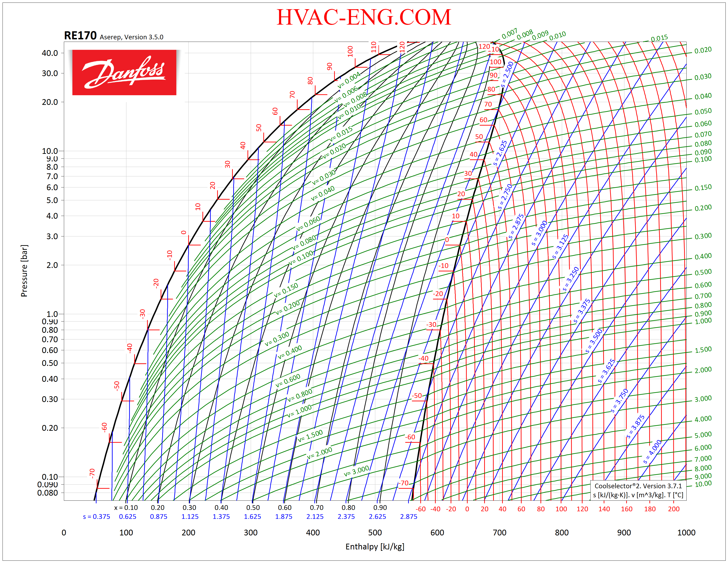Click the Danfoss logo image
This screenshot has width=728, height=563.
click(x=124, y=72)
